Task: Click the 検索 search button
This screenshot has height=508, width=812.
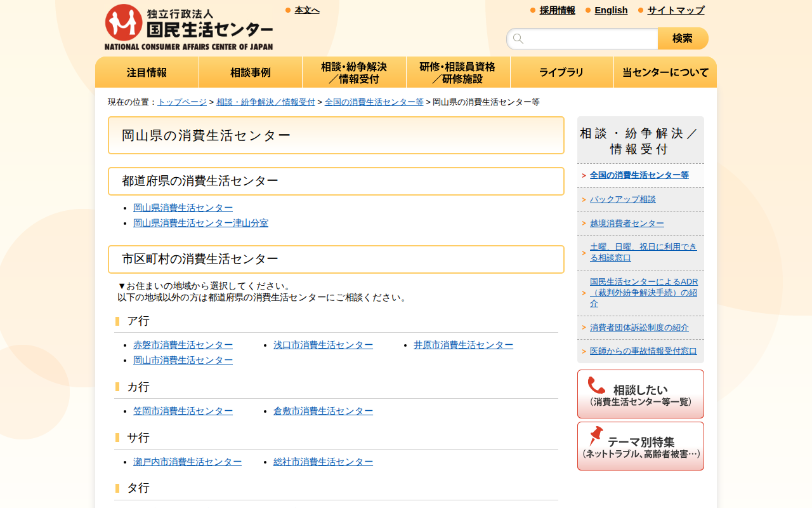Action: (x=683, y=39)
